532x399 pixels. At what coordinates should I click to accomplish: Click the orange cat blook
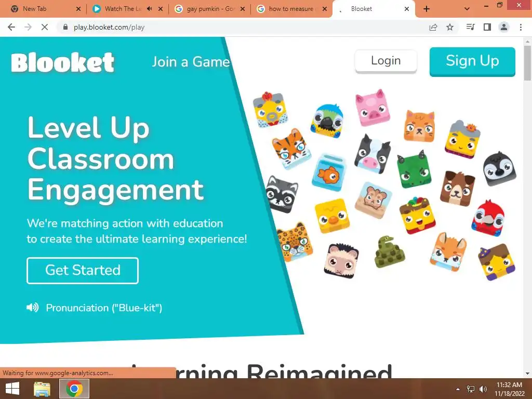point(419,126)
